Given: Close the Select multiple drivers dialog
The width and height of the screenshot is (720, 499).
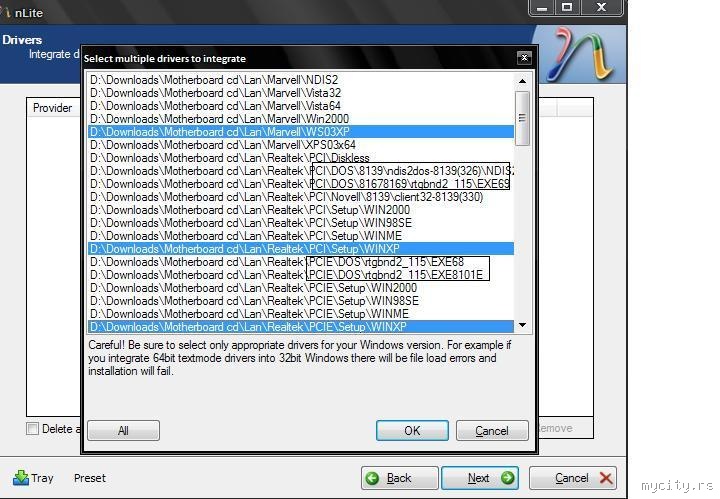Looking at the screenshot, I should tap(524, 58).
